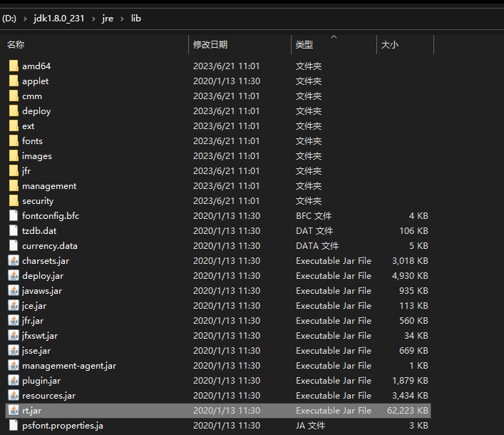The image size is (504, 435).
Task: Expand the chevron after jdk1.8.0_231 in the path
Action: tap(93, 19)
